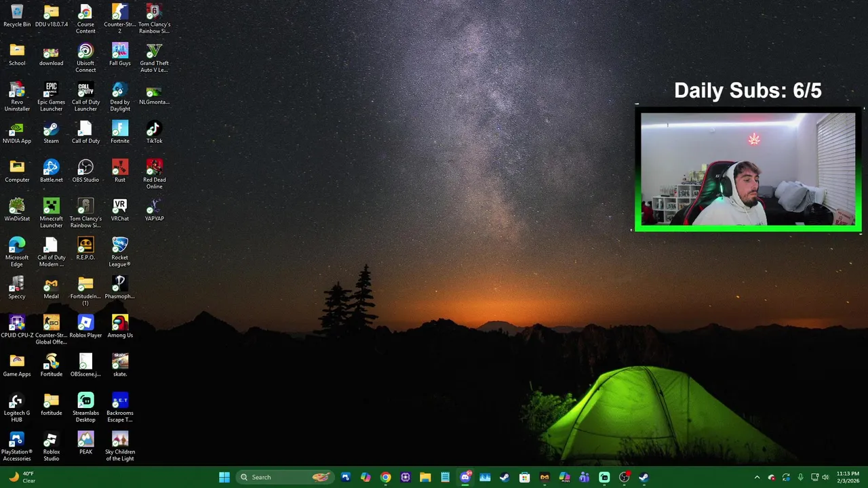Launch the R.E.P.O. game shortcut

coord(85,249)
